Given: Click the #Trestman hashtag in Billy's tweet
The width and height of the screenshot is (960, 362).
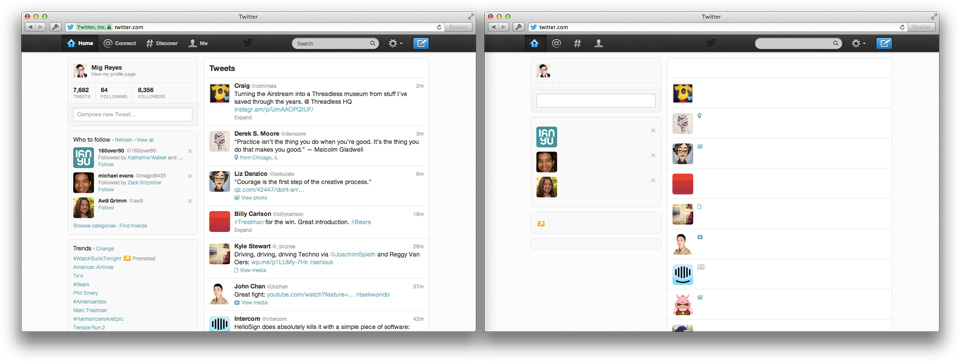Looking at the screenshot, I should tap(249, 222).
